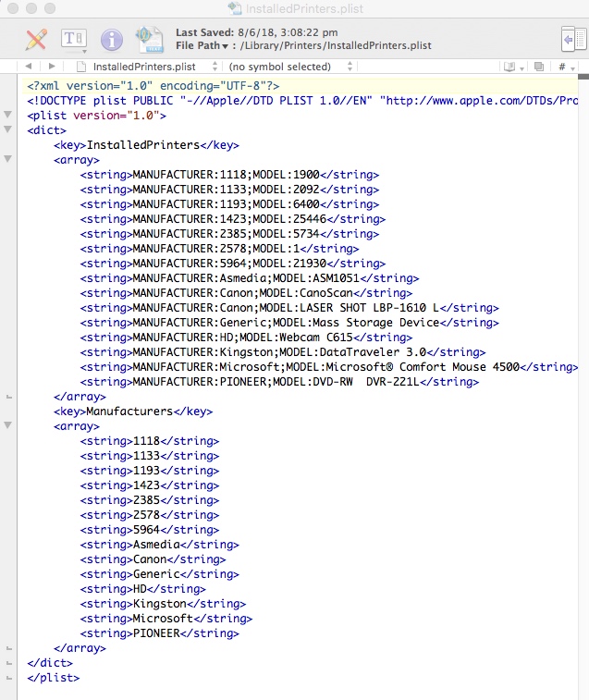The width and height of the screenshot is (589, 700).
Task: Click the MANUFACTURER:2385;MODEL:5734 line
Action: click(229, 233)
